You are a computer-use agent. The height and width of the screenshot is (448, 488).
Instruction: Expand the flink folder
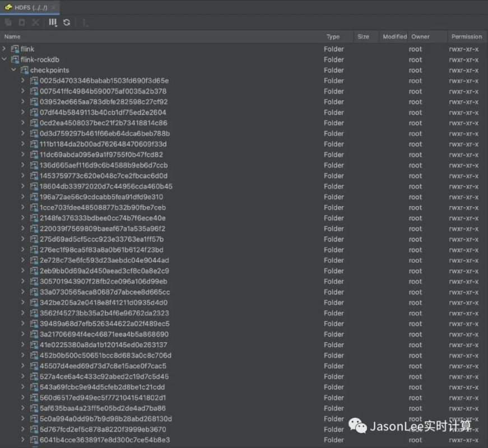tap(4, 49)
